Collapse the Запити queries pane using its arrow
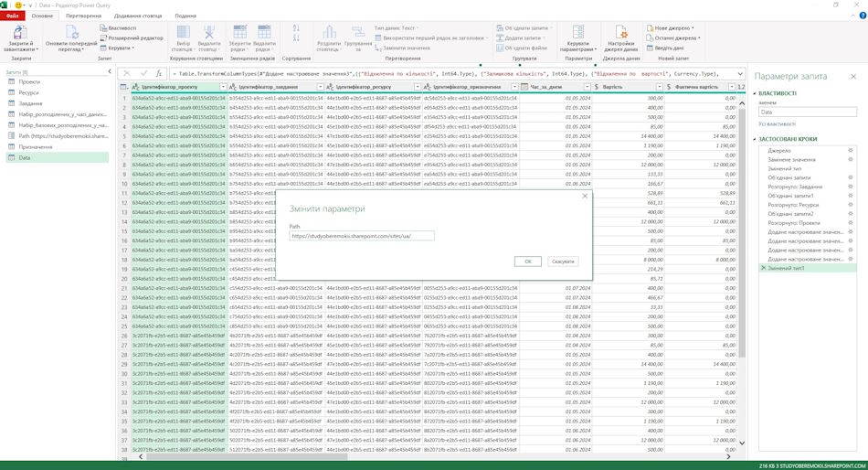Screen dimensions: 868x470 click(109, 71)
